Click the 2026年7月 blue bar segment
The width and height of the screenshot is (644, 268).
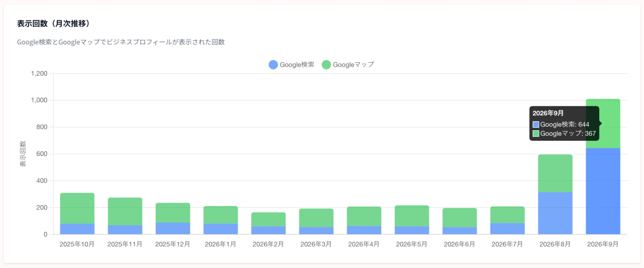[507, 229]
